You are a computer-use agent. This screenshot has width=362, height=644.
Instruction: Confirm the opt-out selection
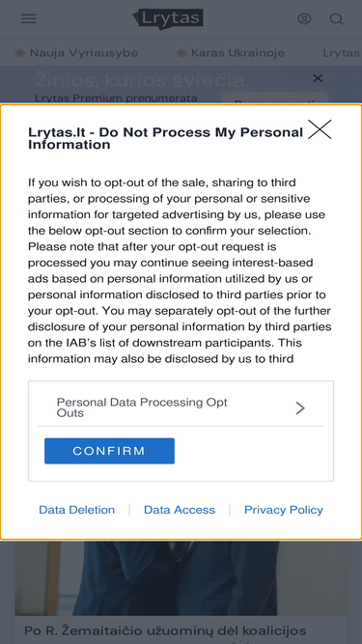click(109, 451)
